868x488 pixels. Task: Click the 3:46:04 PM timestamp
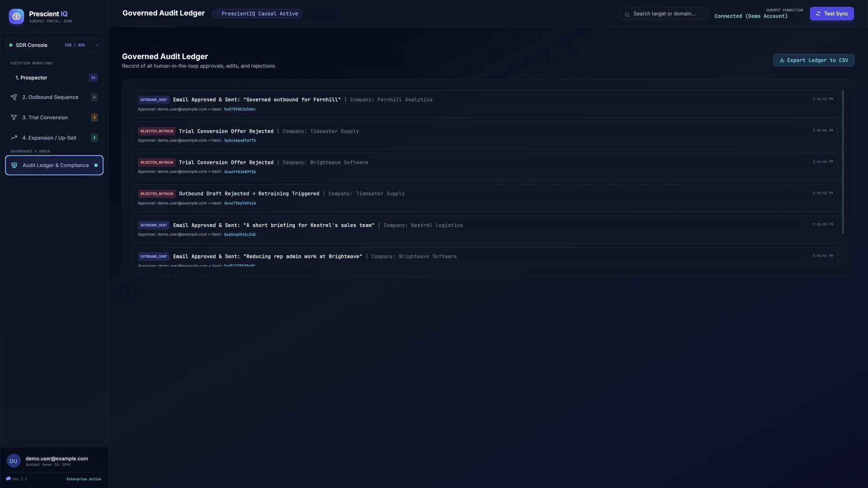click(x=823, y=162)
